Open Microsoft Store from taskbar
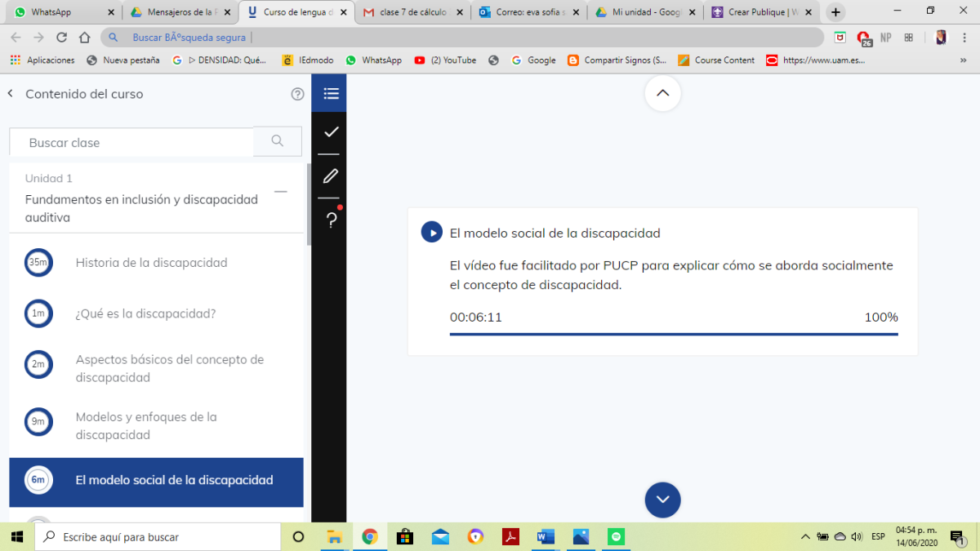 404,536
